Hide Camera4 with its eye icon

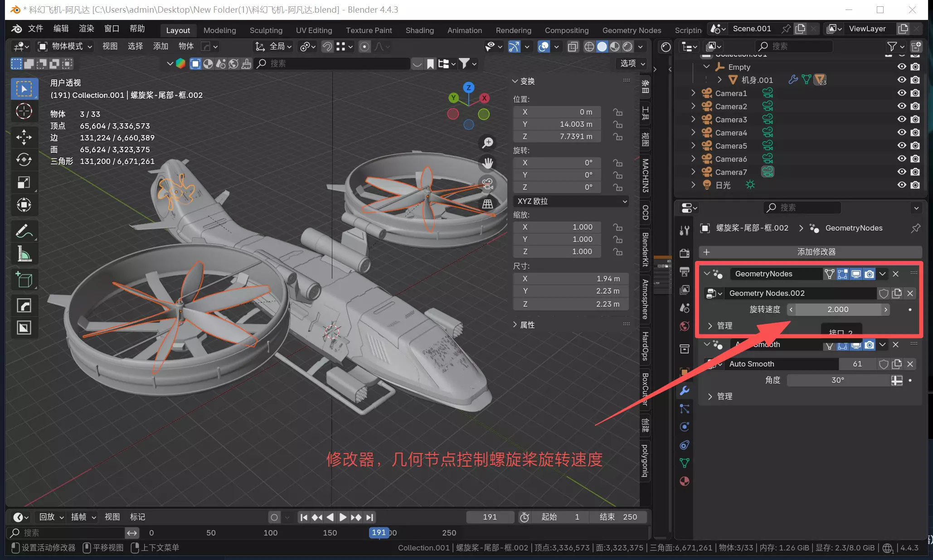[902, 132]
